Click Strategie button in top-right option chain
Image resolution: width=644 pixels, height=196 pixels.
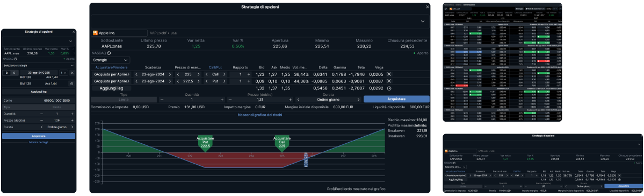click(519, 8)
